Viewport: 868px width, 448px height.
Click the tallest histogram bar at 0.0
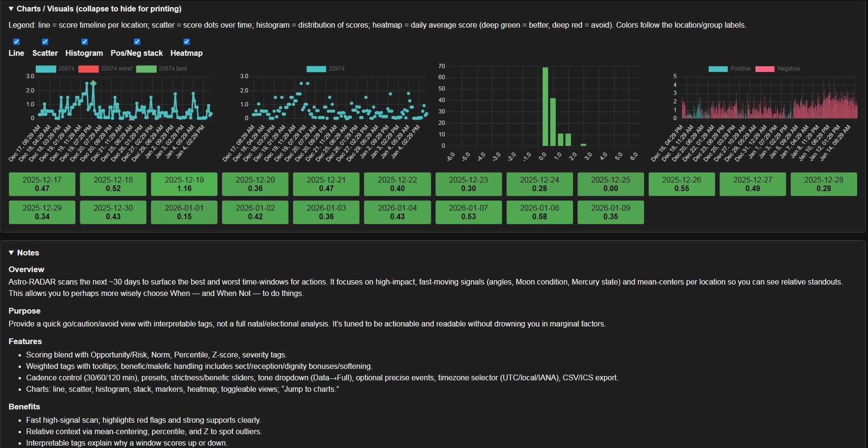pos(545,106)
